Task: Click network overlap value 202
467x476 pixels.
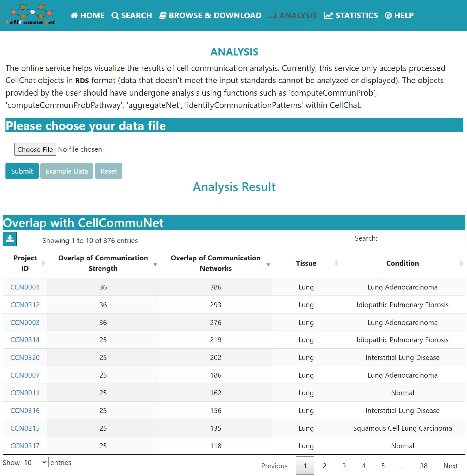Action: 216,358
